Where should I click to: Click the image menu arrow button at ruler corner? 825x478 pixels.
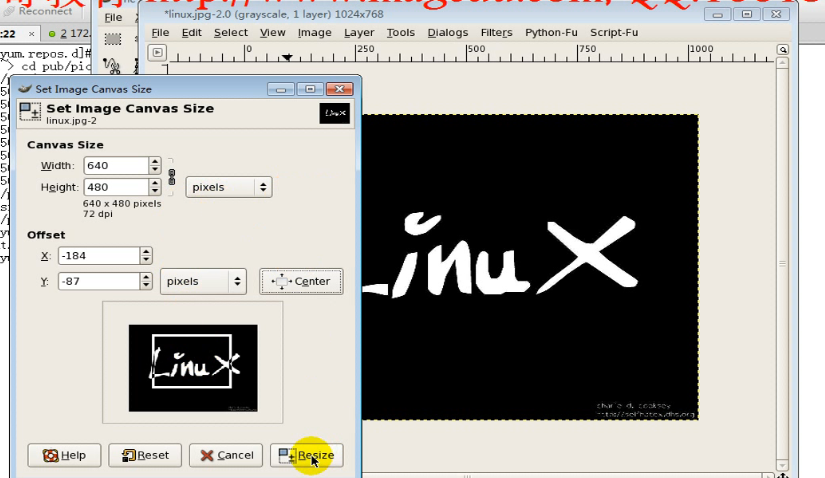157,53
